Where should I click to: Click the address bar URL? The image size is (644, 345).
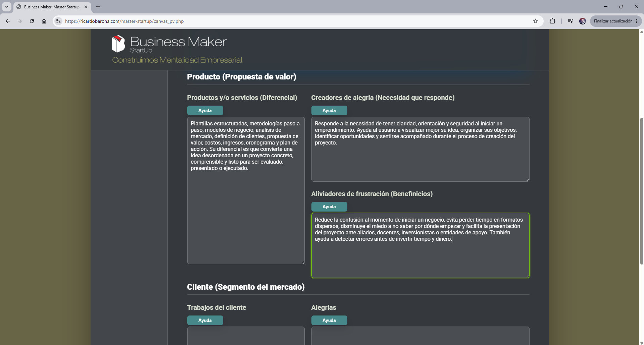pyautogui.click(x=125, y=21)
